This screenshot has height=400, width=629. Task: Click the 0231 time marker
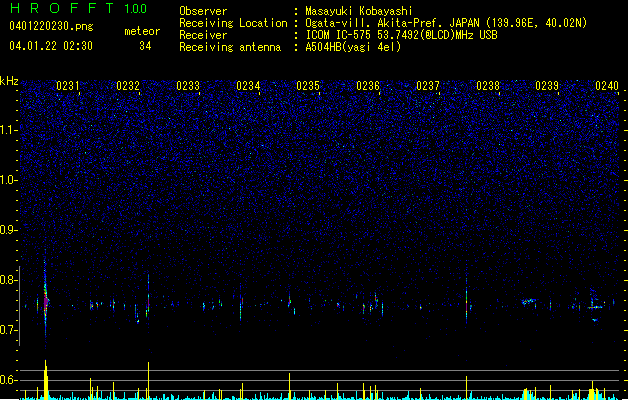tap(68, 86)
